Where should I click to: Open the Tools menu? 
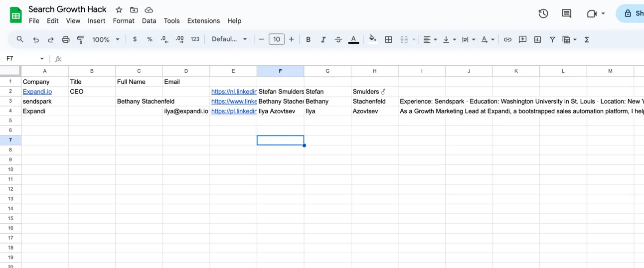(x=171, y=21)
